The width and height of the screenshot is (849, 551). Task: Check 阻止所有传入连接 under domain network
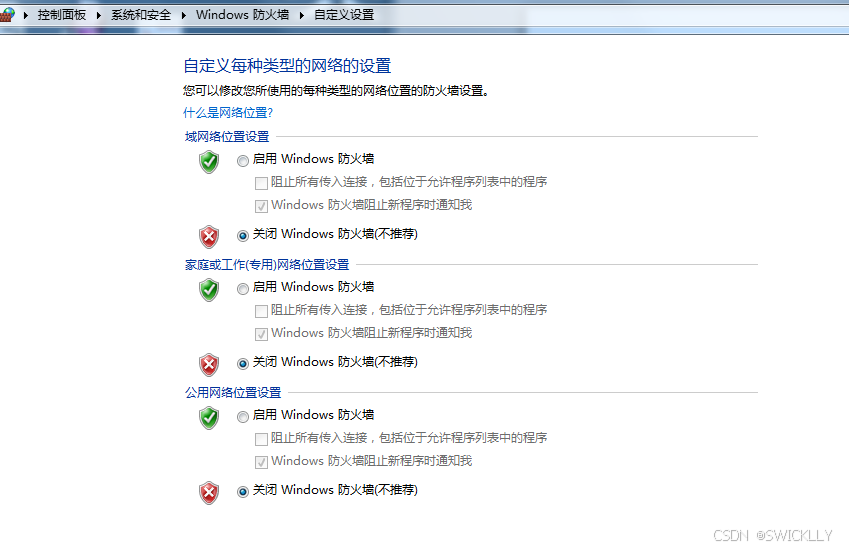[262, 183]
